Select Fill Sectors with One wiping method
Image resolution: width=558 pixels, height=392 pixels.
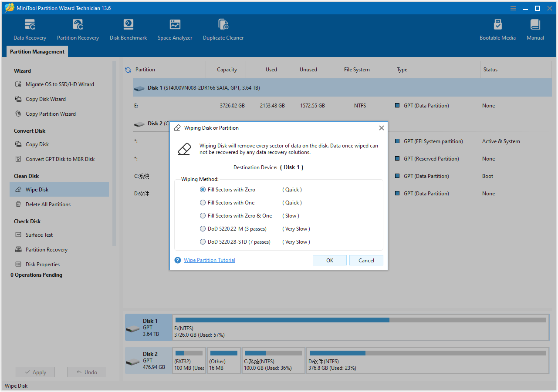[x=203, y=202]
